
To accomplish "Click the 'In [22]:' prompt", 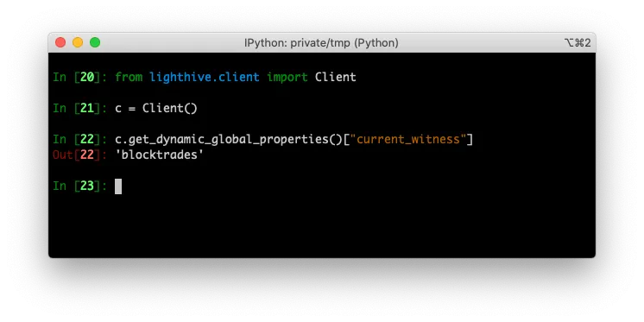I will click(80, 140).
